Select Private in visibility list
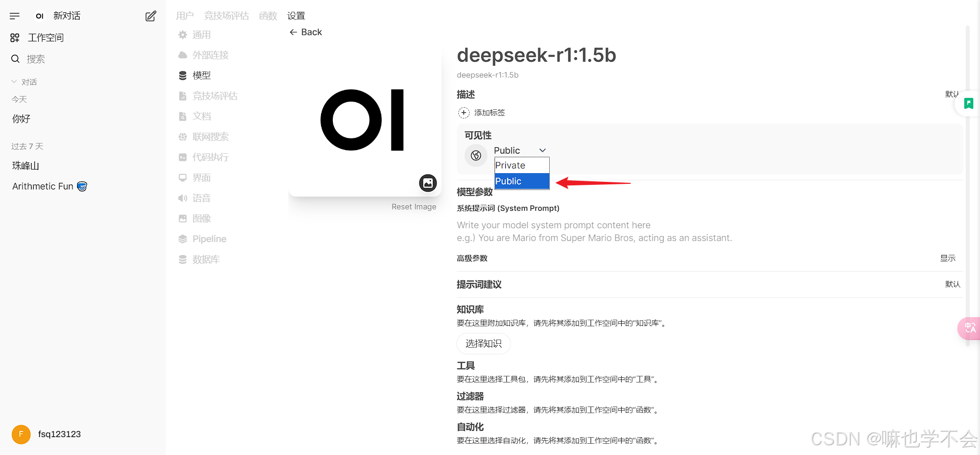Viewport: 980px width, 455px height. pos(522,165)
